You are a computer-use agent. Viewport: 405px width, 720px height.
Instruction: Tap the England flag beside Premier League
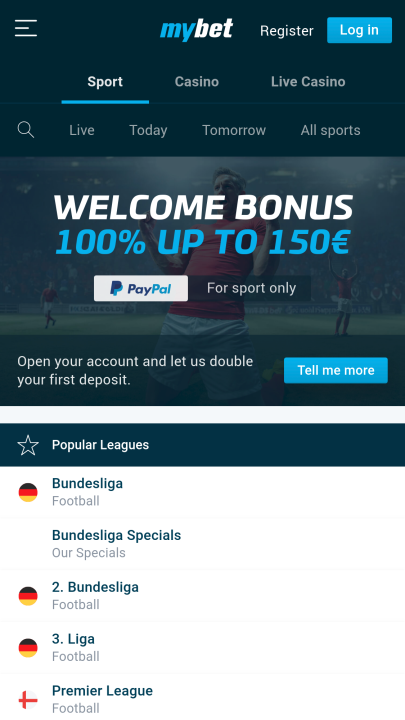tap(28, 700)
